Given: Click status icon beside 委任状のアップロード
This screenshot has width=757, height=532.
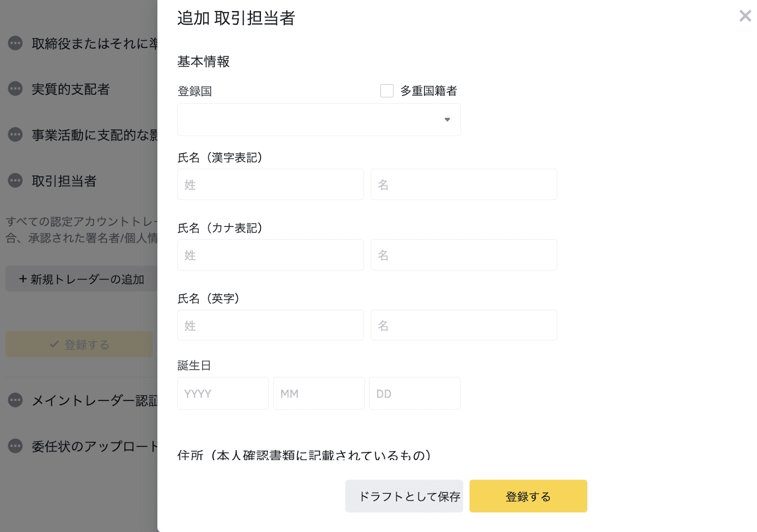Looking at the screenshot, I should (15, 446).
